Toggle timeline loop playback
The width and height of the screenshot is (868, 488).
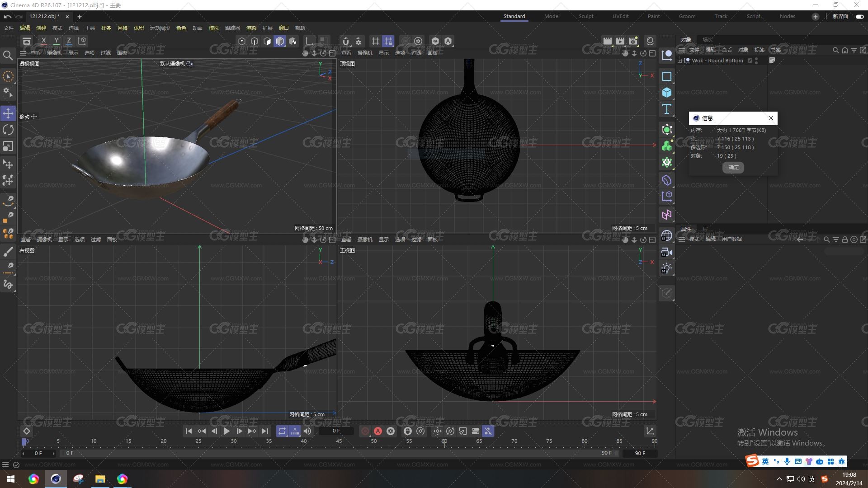282,431
